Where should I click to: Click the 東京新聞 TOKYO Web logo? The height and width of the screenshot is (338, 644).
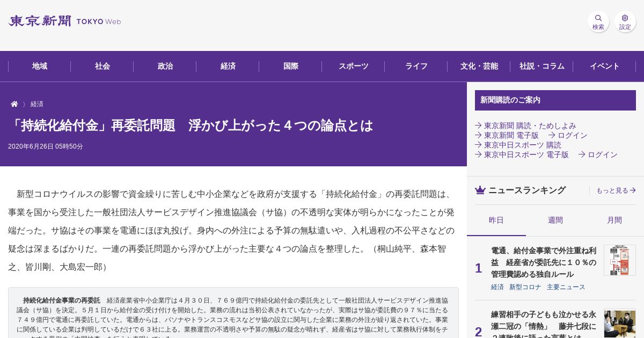point(64,21)
